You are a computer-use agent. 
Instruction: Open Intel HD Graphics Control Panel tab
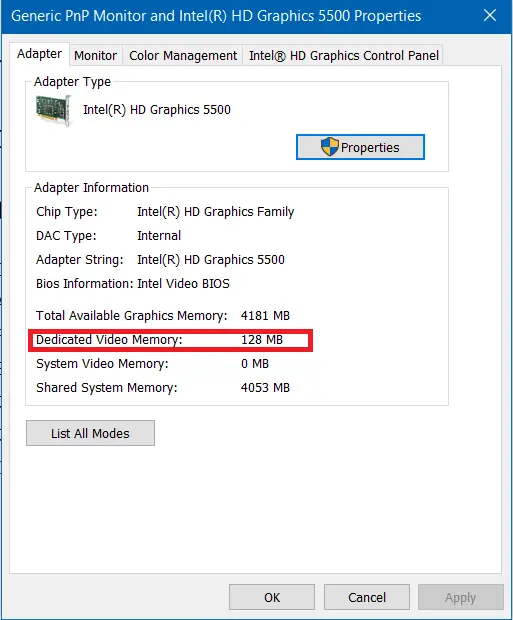344,55
